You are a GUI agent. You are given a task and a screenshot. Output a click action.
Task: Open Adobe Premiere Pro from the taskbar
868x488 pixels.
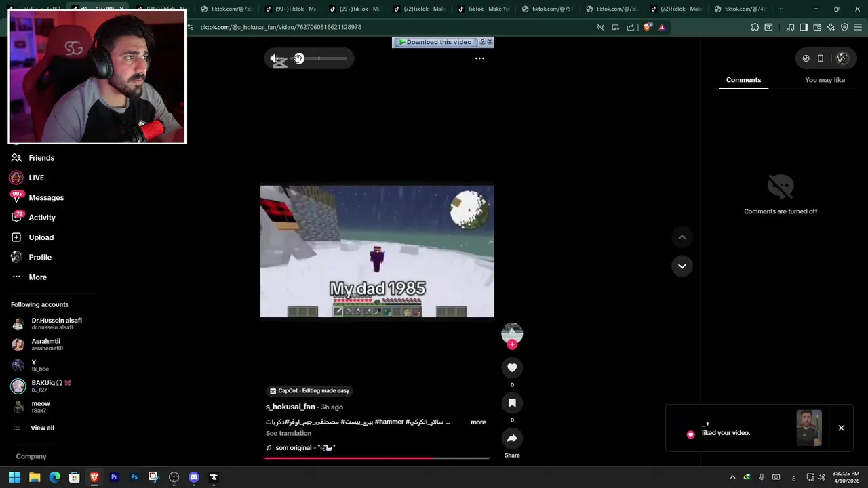[115, 477]
